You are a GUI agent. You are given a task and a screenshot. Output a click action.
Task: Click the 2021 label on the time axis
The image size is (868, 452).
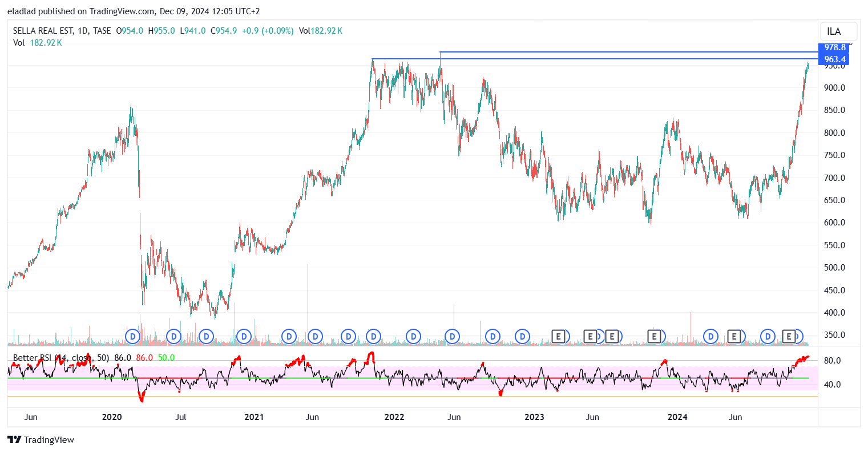254,417
